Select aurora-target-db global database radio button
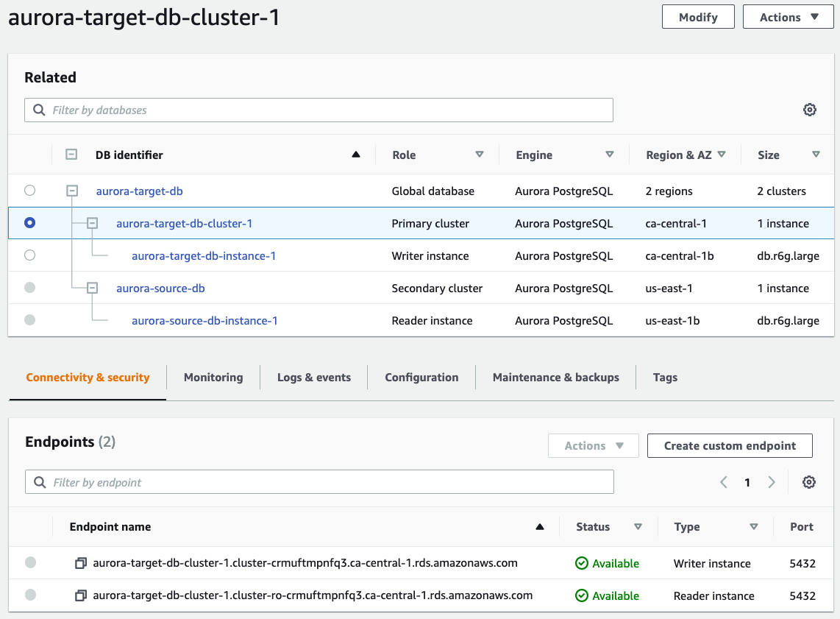 point(29,191)
